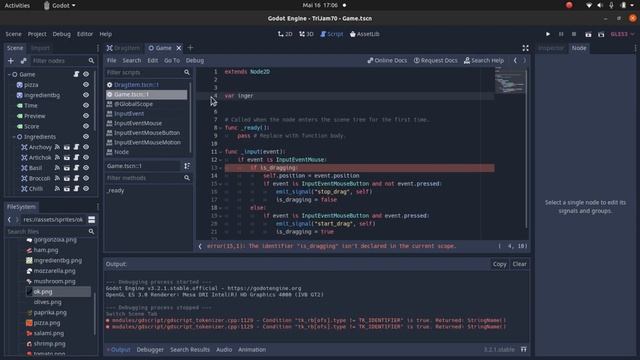Clear the Output log
Screen dimensions: 640x360
(x=519, y=264)
